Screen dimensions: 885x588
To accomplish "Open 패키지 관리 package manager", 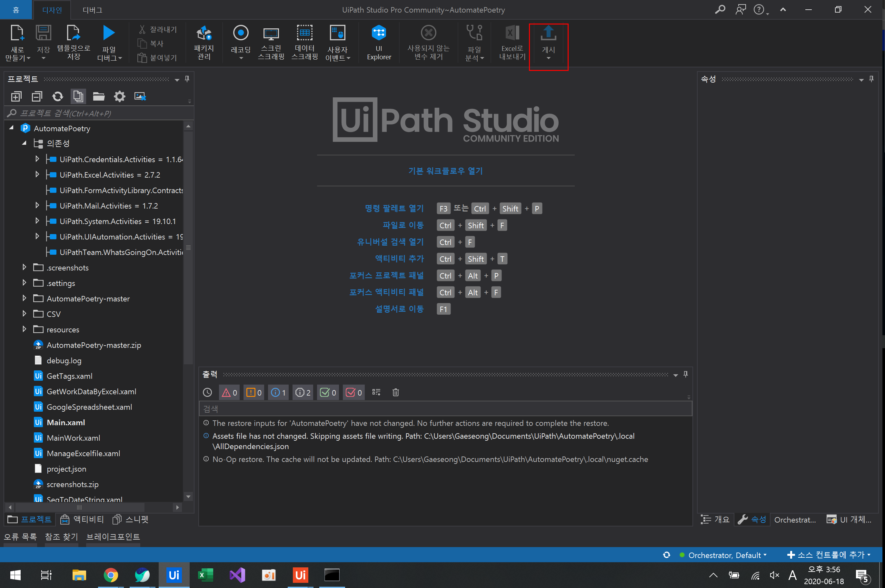I will point(204,43).
